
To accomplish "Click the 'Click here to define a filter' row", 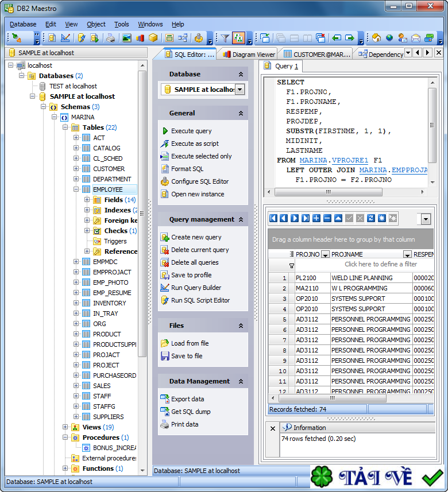I will point(380,265).
